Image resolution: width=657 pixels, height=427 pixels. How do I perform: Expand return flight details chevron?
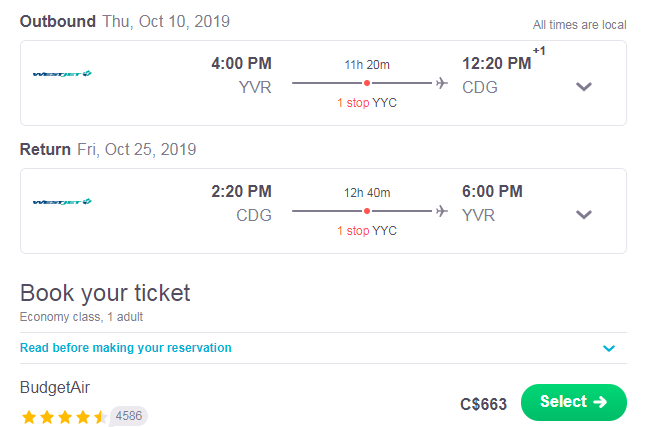tap(584, 215)
